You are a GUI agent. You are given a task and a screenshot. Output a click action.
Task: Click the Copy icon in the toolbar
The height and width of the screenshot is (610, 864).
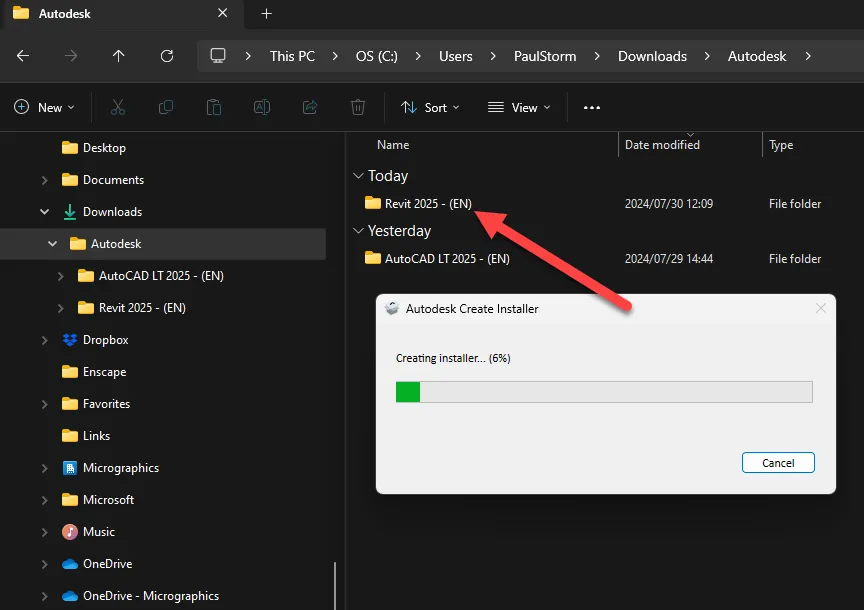(x=165, y=106)
